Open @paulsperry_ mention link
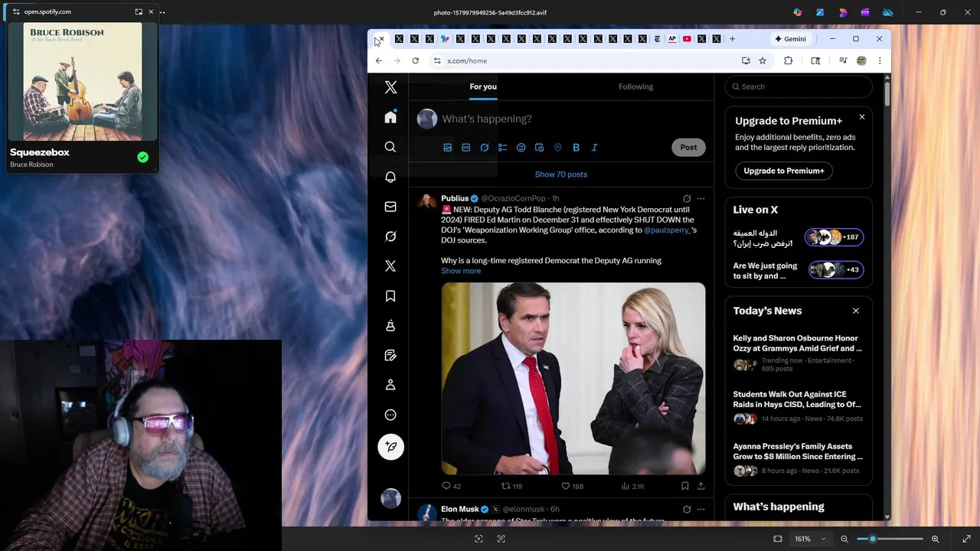The image size is (980, 551). (x=667, y=230)
